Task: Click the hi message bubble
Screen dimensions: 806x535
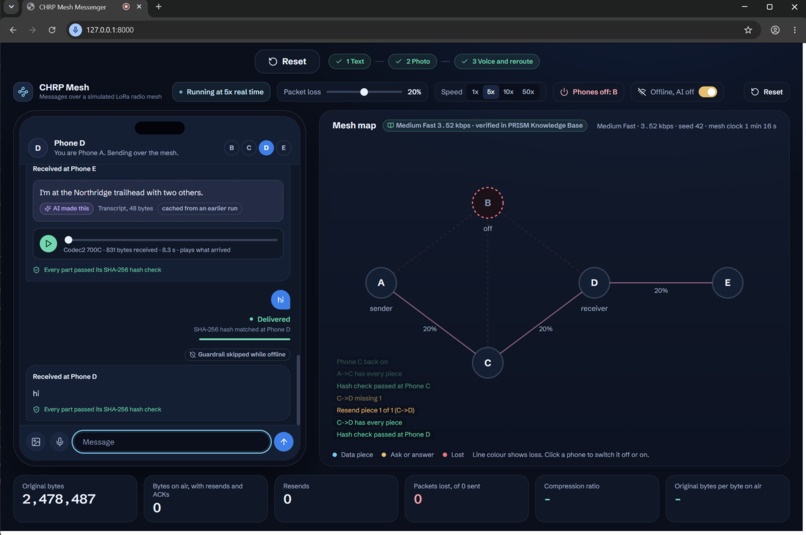Action: click(x=280, y=300)
